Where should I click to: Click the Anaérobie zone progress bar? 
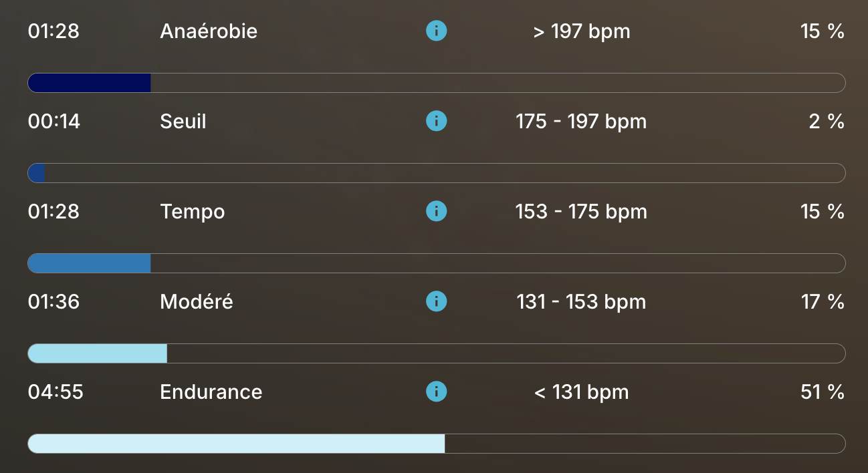pos(436,83)
